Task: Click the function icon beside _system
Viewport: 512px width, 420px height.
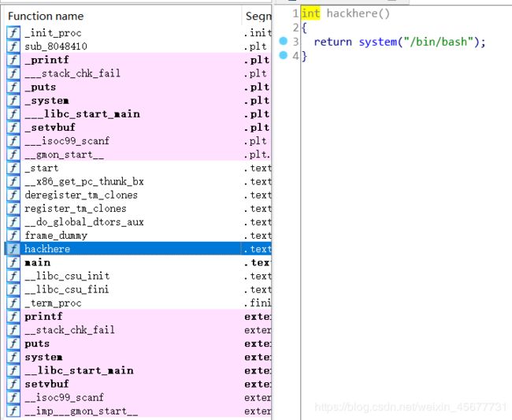Action: point(13,100)
